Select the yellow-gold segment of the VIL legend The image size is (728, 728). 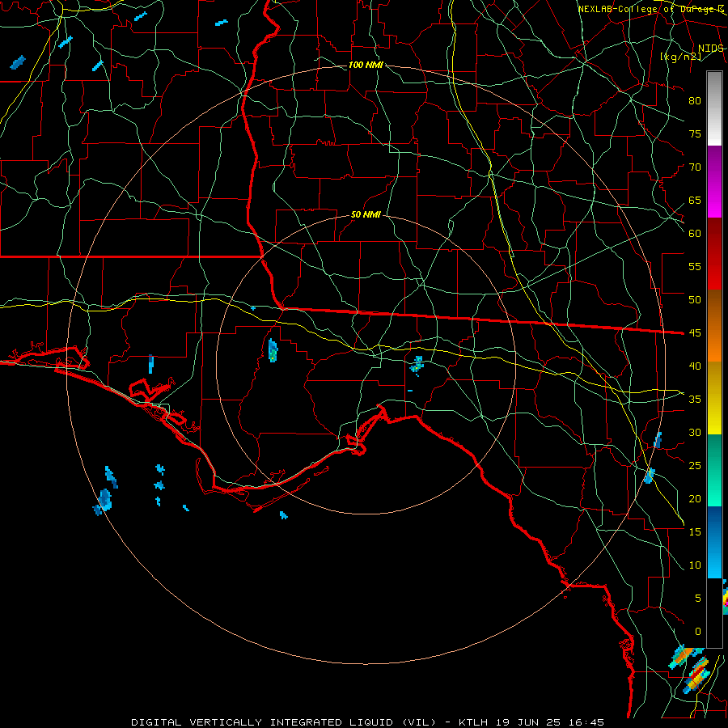[714, 398]
